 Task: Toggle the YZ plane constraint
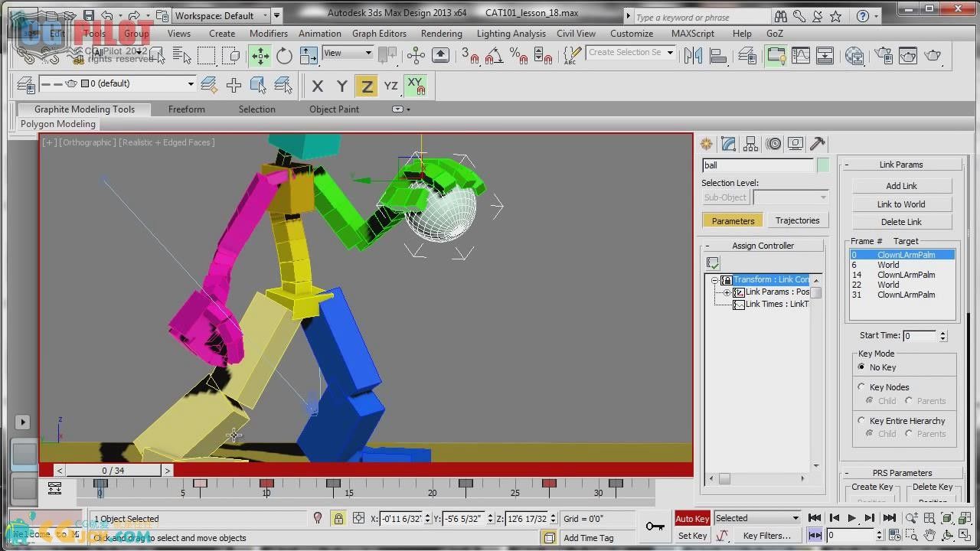(391, 86)
